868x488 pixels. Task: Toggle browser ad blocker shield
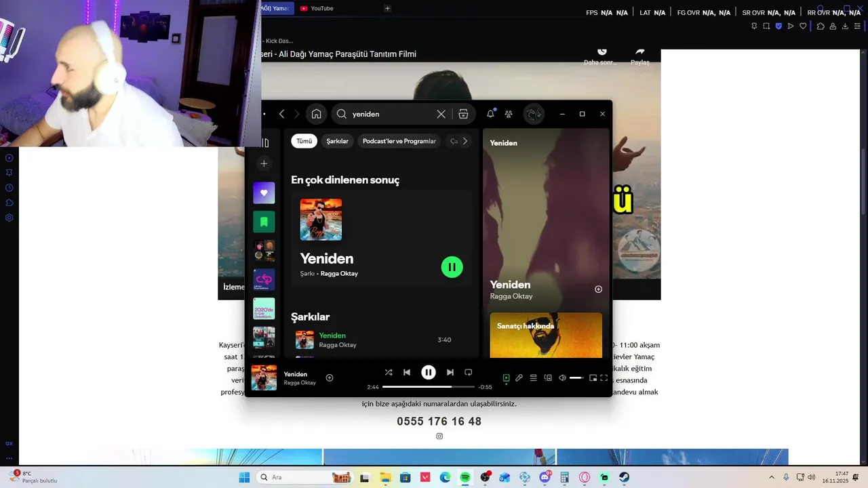778,26
